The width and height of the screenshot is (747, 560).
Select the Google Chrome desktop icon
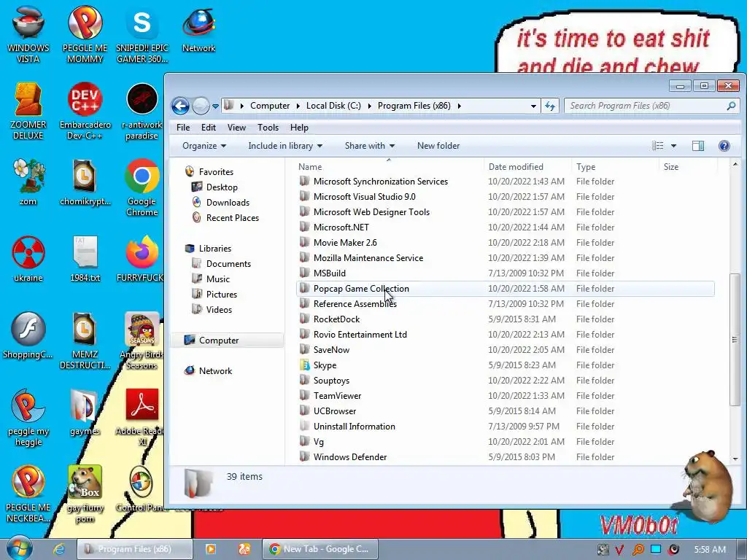pyautogui.click(x=142, y=187)
